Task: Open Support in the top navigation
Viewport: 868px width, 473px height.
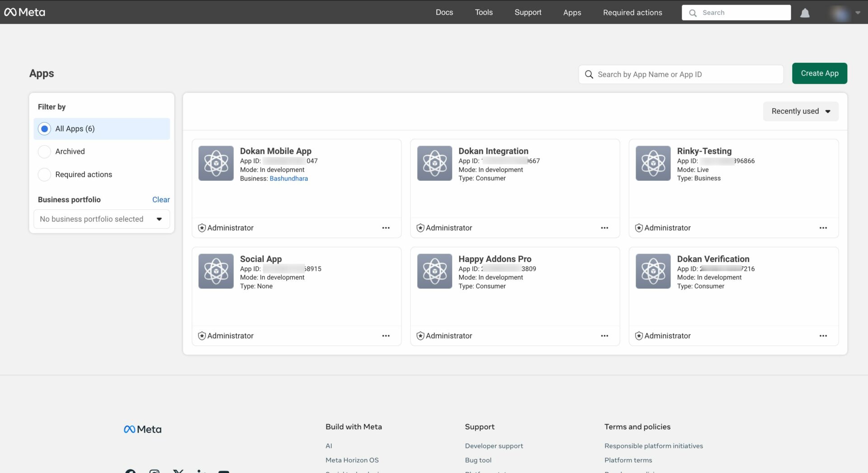Action: pyautogui.click(x=528, y=12)
